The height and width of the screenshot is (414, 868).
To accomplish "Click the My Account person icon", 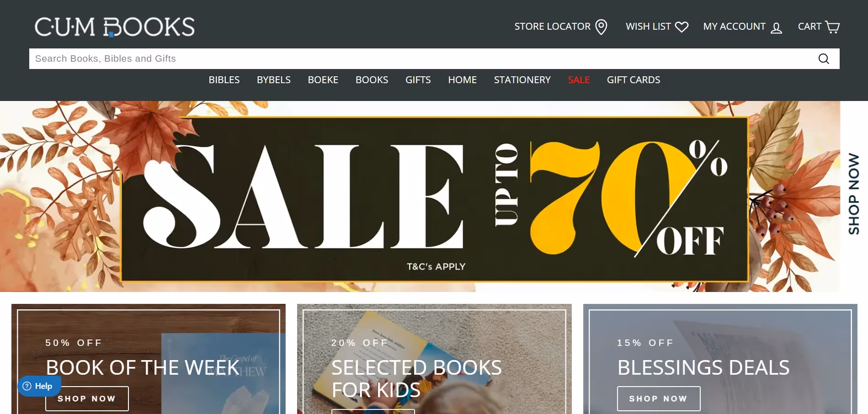I will coord(776,28).
